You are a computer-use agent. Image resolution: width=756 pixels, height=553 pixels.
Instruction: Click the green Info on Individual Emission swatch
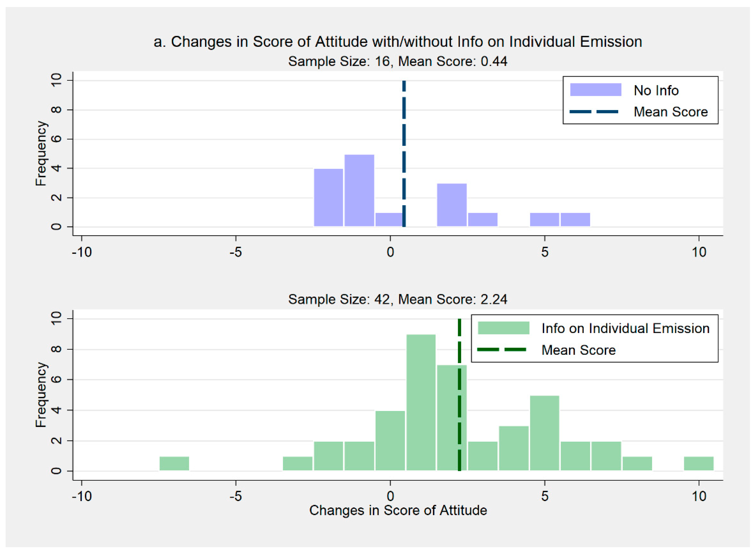(503, 328)
